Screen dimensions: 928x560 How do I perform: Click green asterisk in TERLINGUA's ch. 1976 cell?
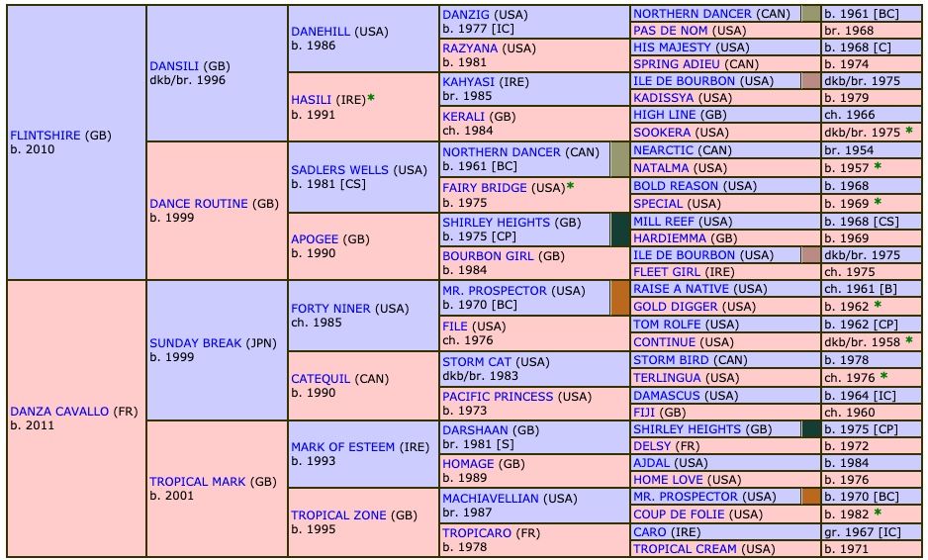point(883,376)
